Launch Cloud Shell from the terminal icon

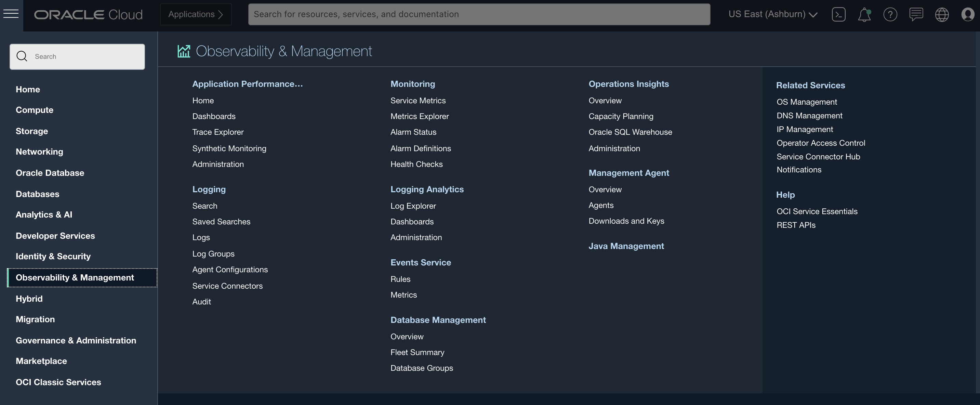click(838, 14)
